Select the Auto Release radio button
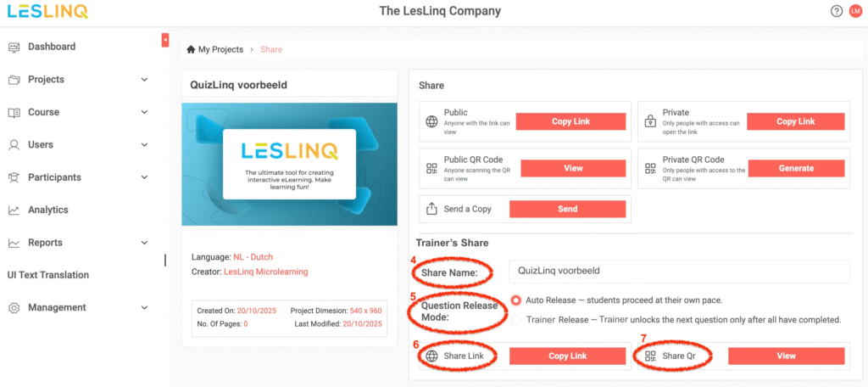This screenshot has height=387, width=868. pos(516,300)
